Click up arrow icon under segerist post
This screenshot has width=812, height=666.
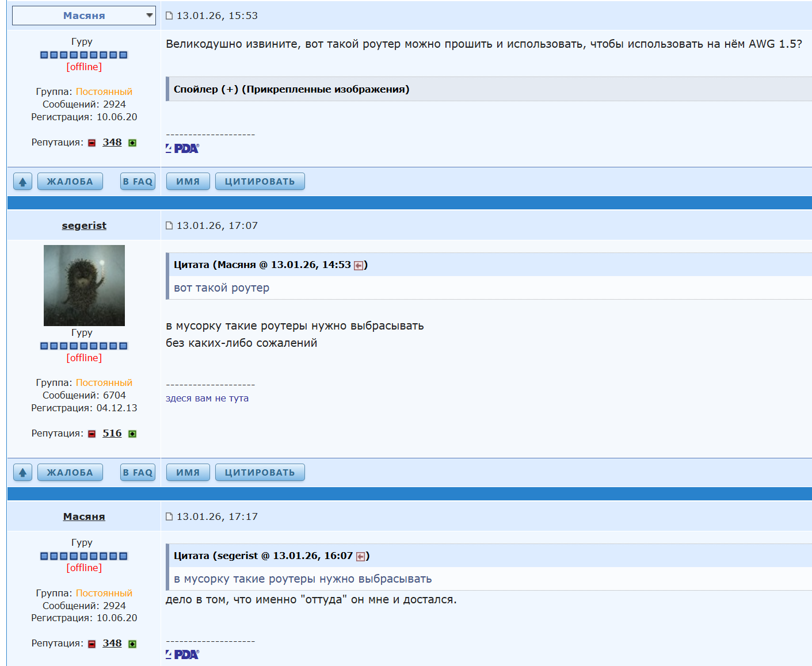(22, 473)
